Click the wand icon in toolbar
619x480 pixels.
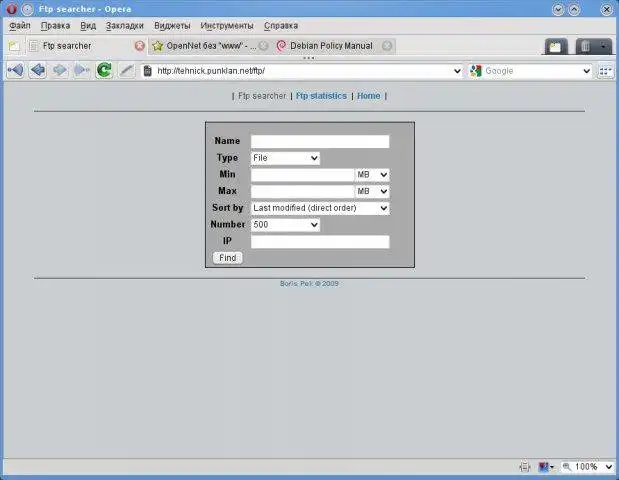click(x=126, y=71)
